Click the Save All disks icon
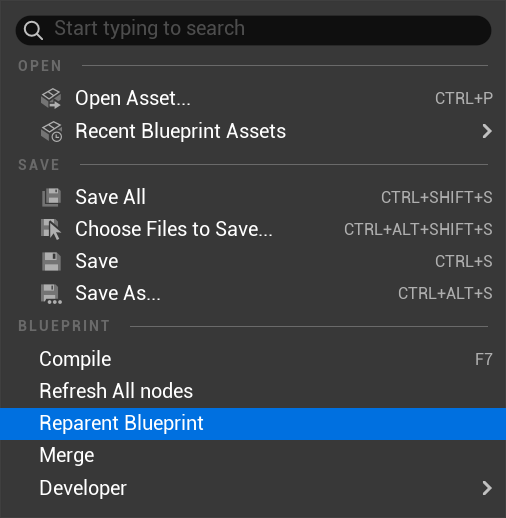Image resolution: width=506 pixels, height=518 pixels. (x=51, y=197)
